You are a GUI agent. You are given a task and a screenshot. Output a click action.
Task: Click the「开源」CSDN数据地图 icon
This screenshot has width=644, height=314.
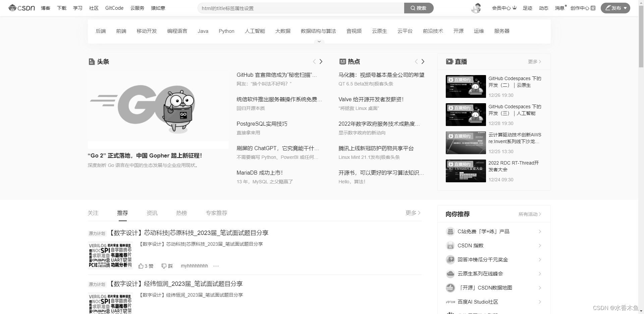coord(450,288)
